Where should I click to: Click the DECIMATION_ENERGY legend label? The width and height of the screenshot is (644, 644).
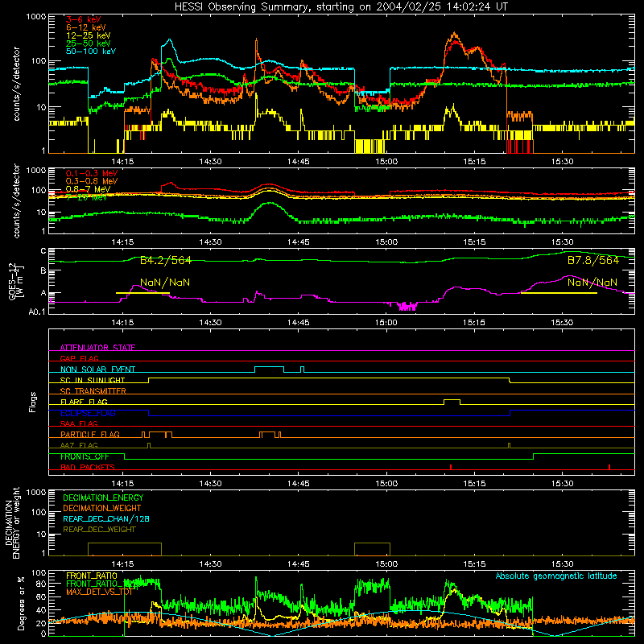tap(103, 497)
